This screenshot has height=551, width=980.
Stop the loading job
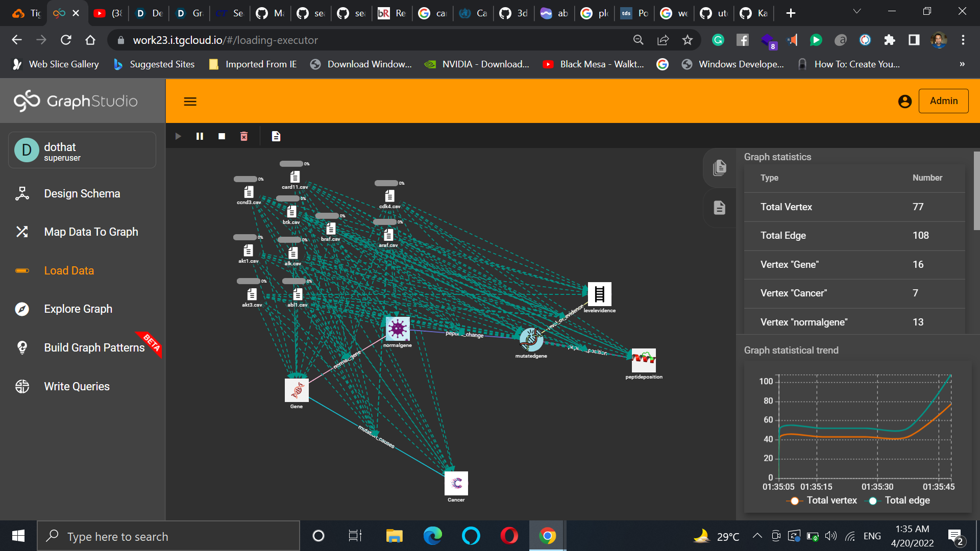222,136
